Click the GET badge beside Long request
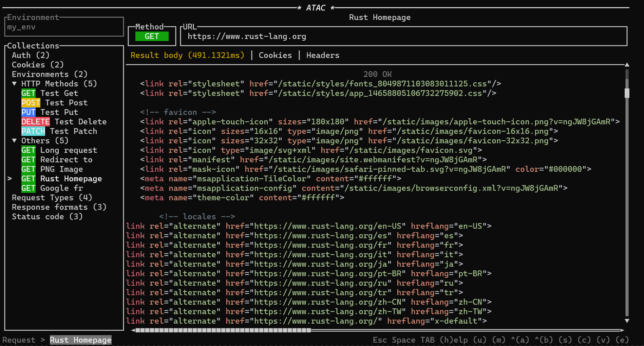Screen dimensions: 644x346 (x=28, y=150)
